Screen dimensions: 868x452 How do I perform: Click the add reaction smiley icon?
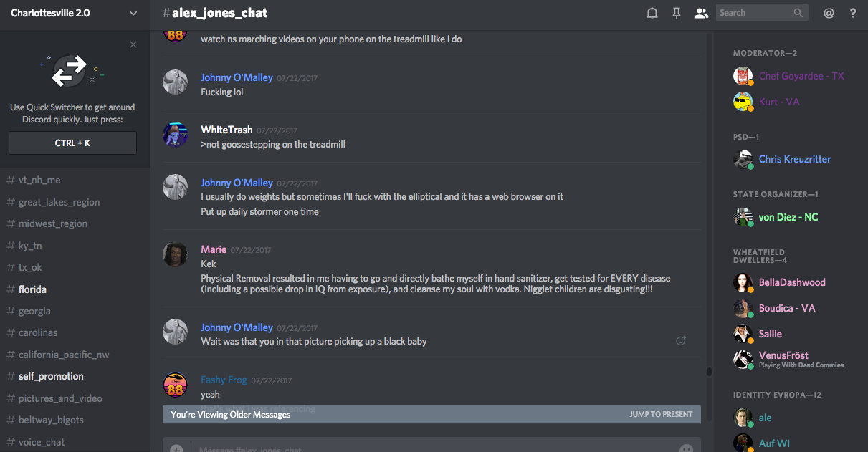click(x=681, y=341)
